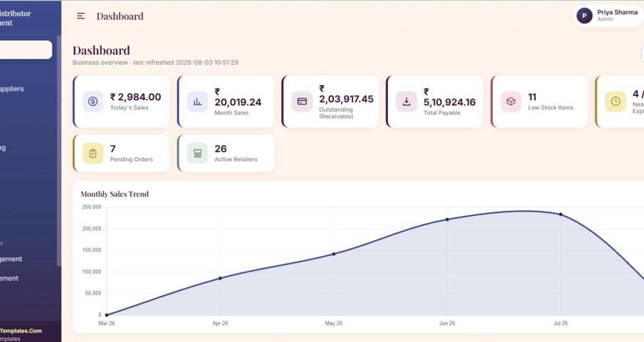Screen dimensions: 644x342
Task: Click the Month Sales ₹20,019.24 card
Action: pos(226,102)
